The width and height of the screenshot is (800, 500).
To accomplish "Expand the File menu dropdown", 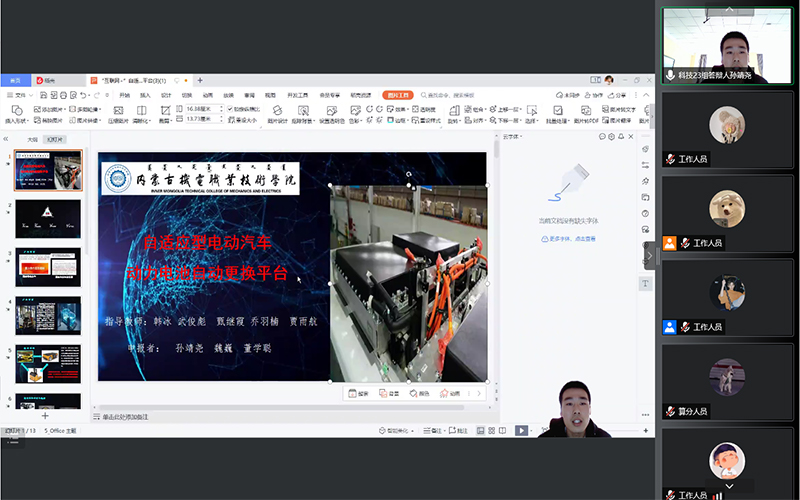I will (19, 95).
